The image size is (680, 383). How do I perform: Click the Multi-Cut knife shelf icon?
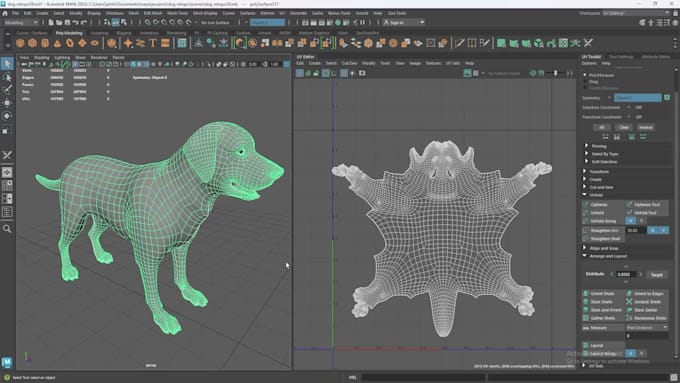pyautogui.click(x=460, y=43)
